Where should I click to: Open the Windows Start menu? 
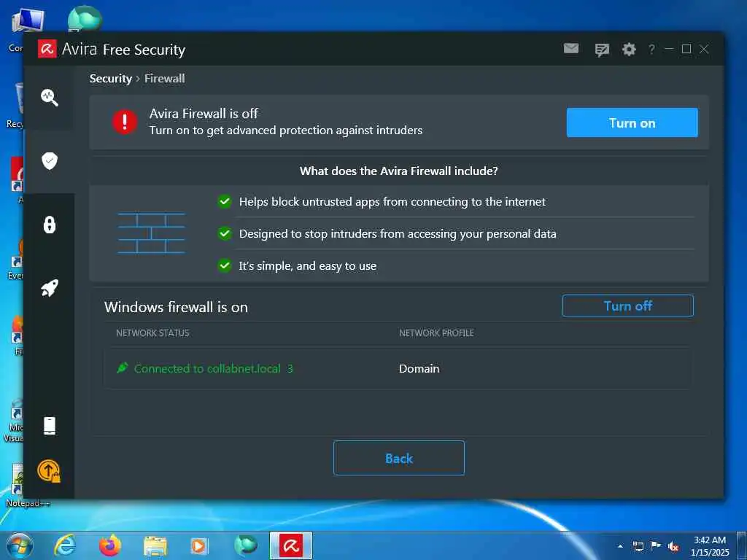coord(20,546)
